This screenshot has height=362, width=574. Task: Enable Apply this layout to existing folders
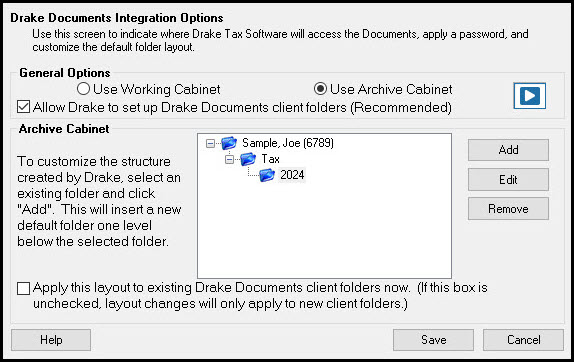click(x=23, y=288)
